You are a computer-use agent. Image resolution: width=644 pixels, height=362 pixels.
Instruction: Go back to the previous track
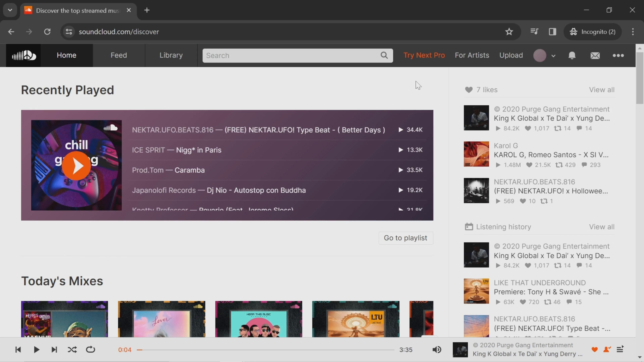pos(18,349)
